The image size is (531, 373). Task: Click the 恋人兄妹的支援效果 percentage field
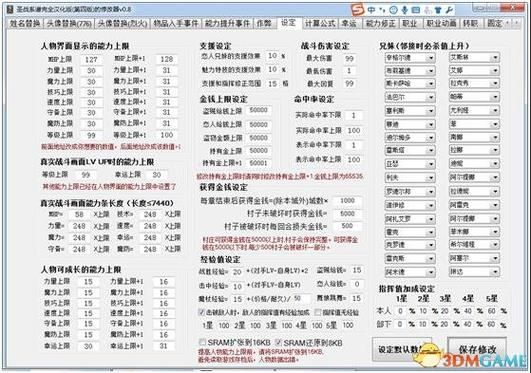coord(272,55)
